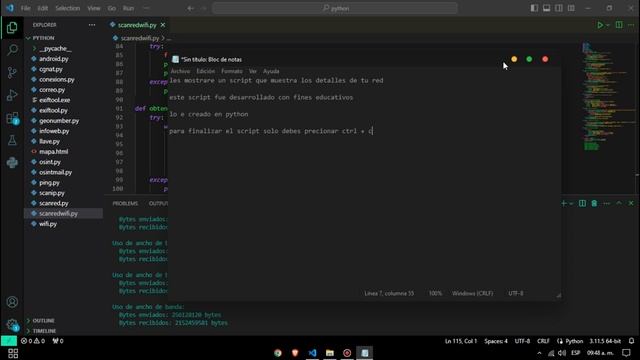This screenshot has height=360, width=640.
Task: Open editor more actions ellipsis
Action: [x=631, y=25]
